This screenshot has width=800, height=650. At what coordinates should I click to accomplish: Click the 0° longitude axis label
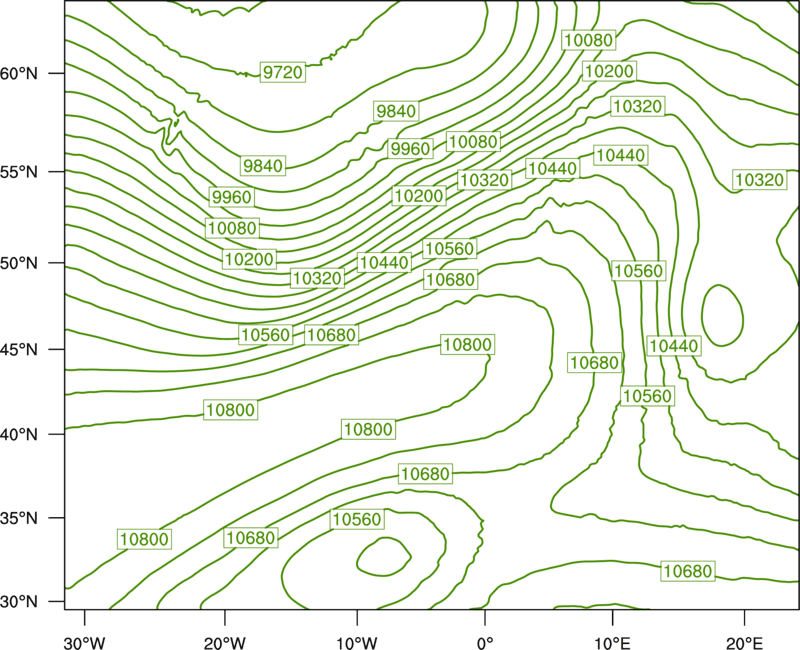(485, 642)
